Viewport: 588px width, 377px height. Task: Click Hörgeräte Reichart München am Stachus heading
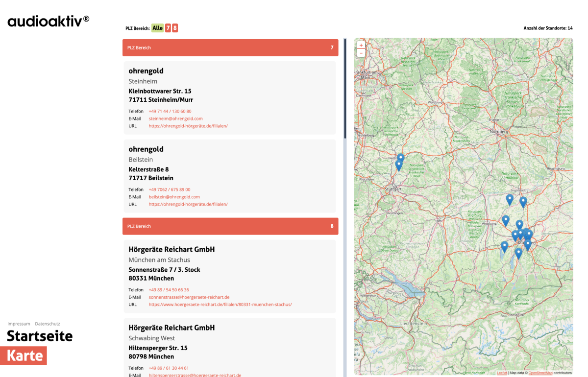[171, 250]
